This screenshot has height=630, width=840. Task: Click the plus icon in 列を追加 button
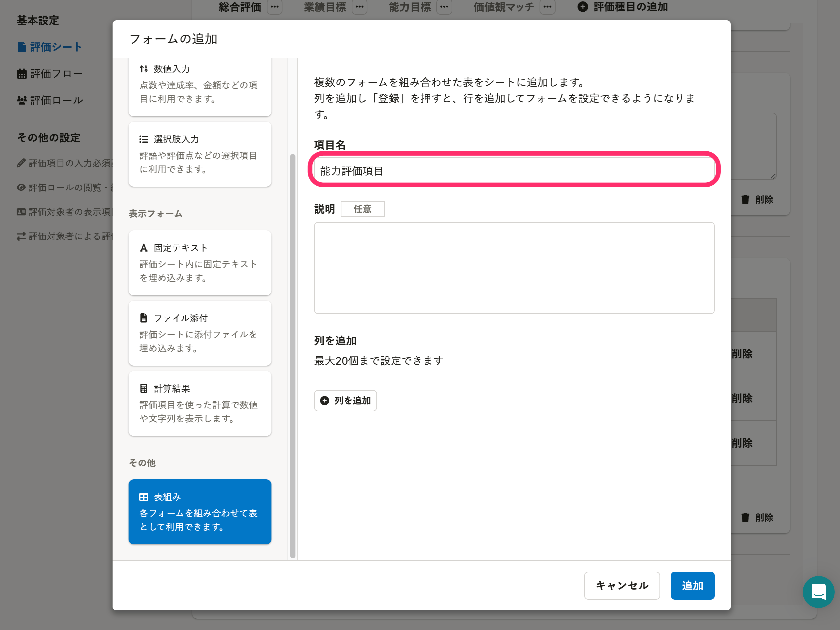point(325,400)
